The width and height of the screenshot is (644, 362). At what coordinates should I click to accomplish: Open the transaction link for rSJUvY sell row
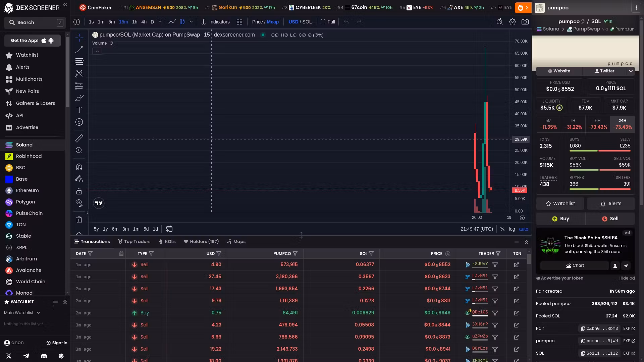pyautogui.click(x=517, y=265)
